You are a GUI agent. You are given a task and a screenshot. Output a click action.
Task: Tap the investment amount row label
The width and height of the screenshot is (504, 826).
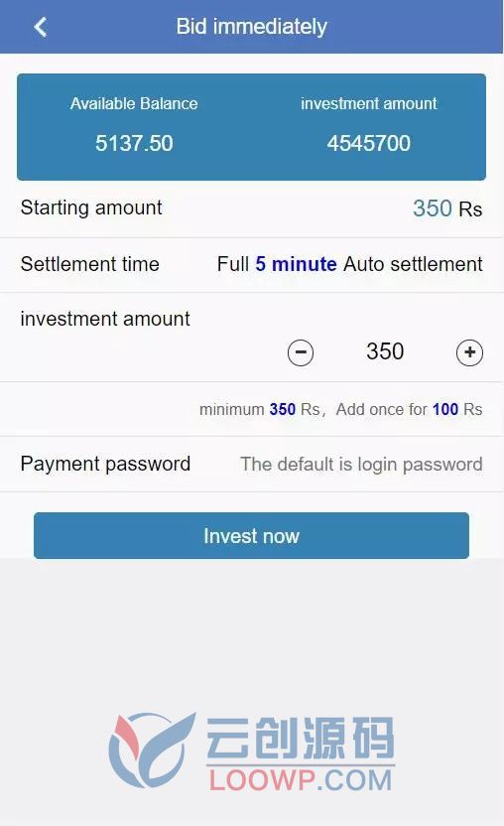[x=105, y=319]
